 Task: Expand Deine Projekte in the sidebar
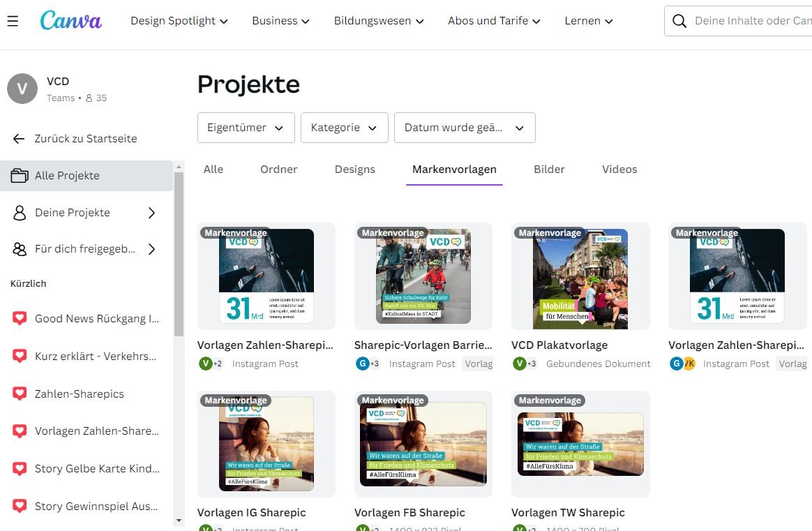[x=151, y=213]
